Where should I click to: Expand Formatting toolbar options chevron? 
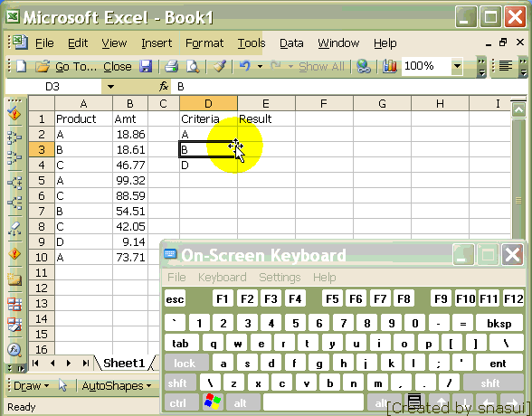coord(523,67)
